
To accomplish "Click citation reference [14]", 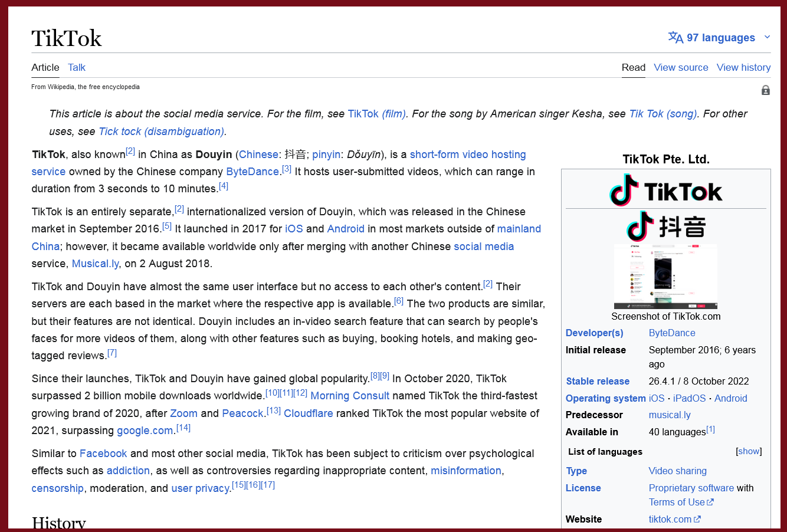I will (183, 428).
